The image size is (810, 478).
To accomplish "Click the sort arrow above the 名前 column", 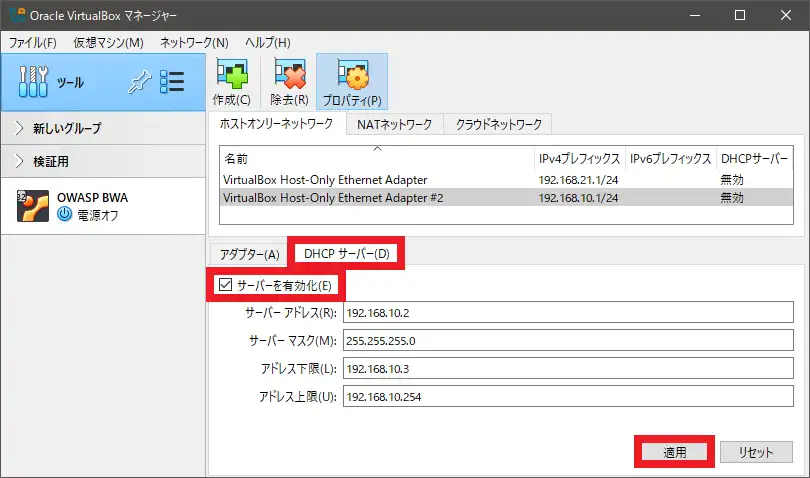I will [x=378, y=148].
